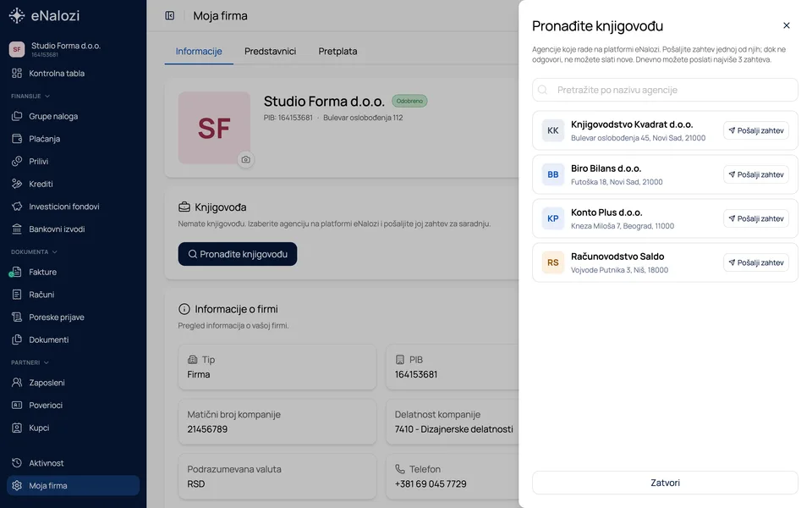The width and height of the screenshot is (812, 508).
Task: Click the BB agency avatar
Action: tap(553, 174)
